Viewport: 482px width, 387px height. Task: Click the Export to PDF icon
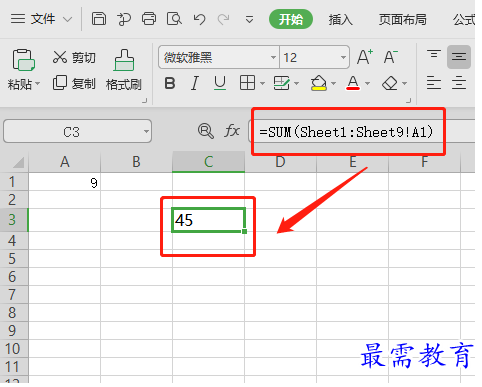[124, 19]
